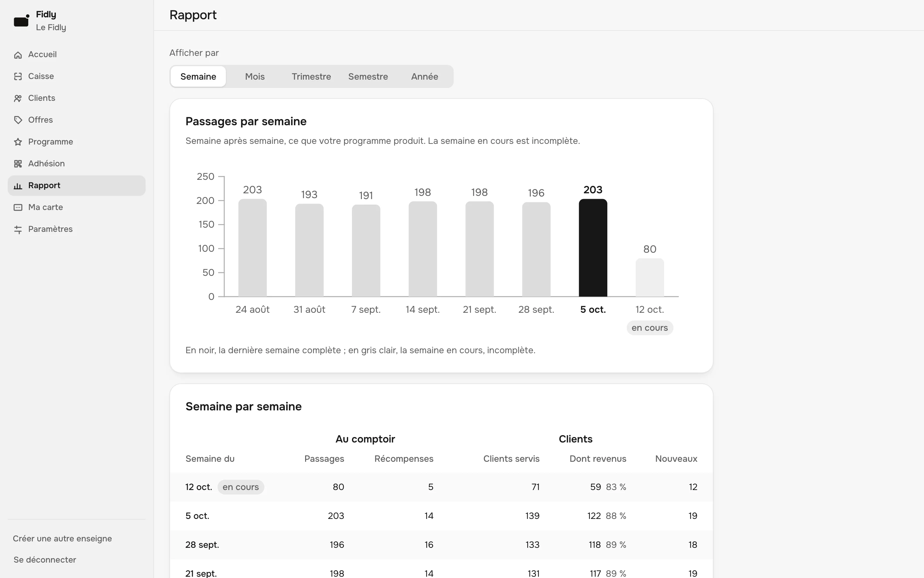
Task: Click the Accueil home icon
Action: pyautogui.click(x=18, y=55)
